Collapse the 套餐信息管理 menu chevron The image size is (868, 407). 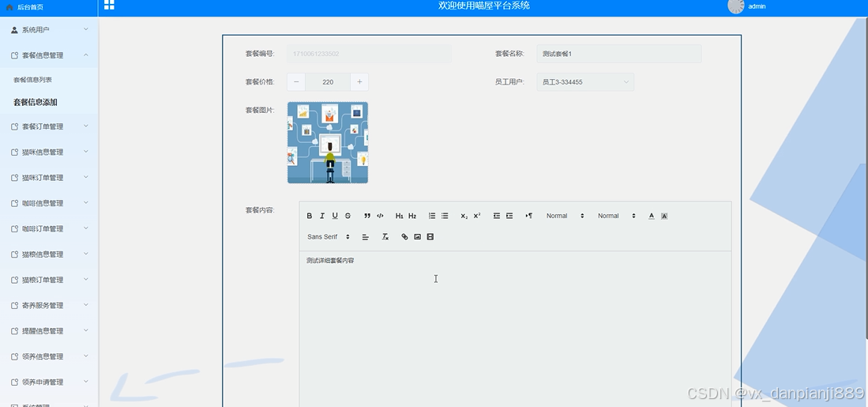(86, 55)
